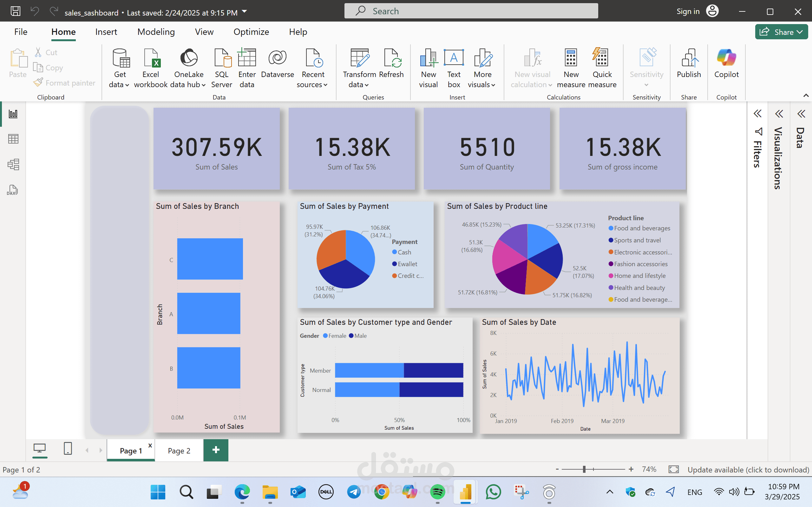This screenshot has width=812, height=507.
Task: Click the fit to page icon
Action: 673,469
